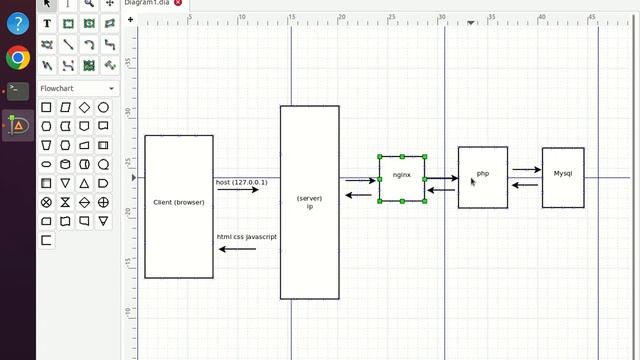Pick the flowchart Extract up-triangle shape
Viewport: 640px width, 360px height.
[x=84, y=183]
